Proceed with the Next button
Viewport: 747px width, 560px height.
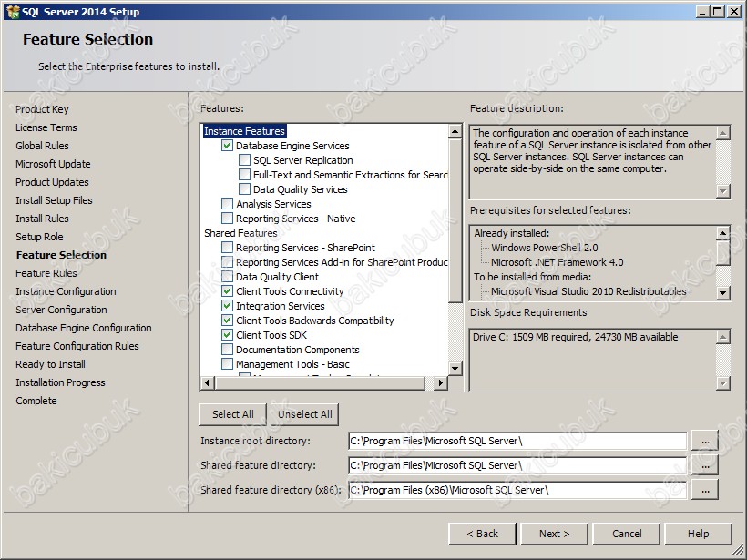click(x=554, y=534)
